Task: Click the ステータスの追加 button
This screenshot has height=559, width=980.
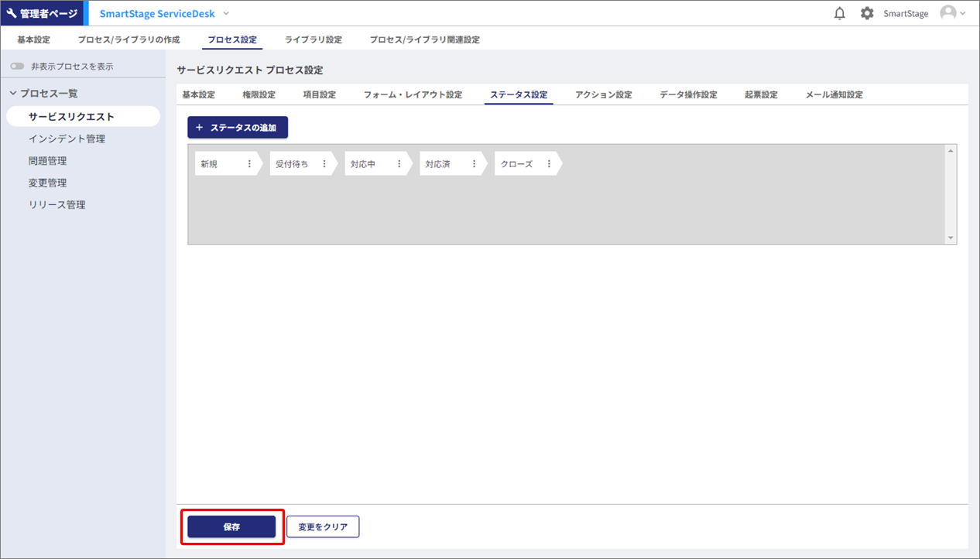Action: [237, 127]
